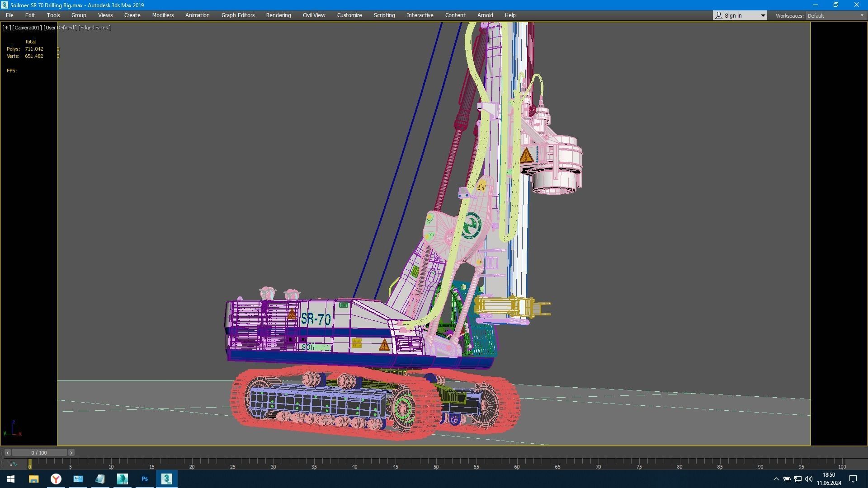
Task: Click the Sign In button
Action: tap(736, 15)
